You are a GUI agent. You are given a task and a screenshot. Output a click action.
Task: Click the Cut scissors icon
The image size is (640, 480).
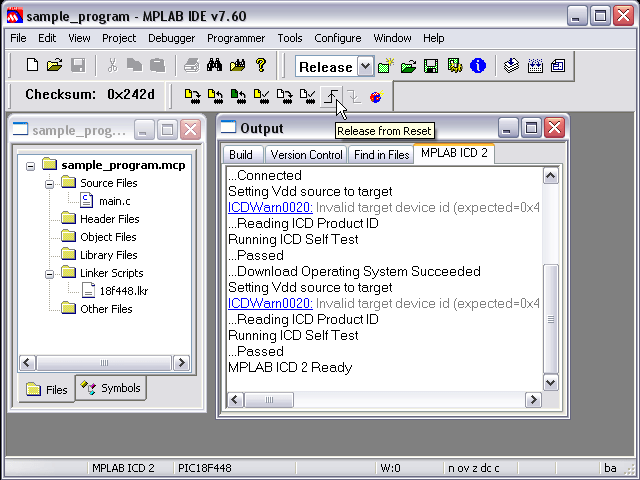click(x=112, y=65)
